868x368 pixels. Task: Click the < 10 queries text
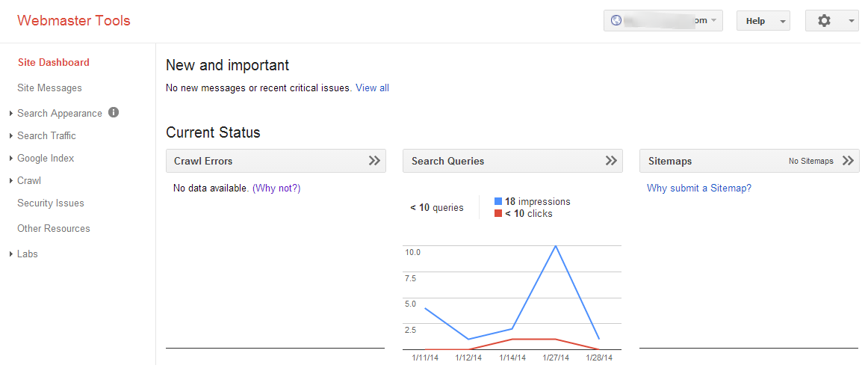coord(437,209)
